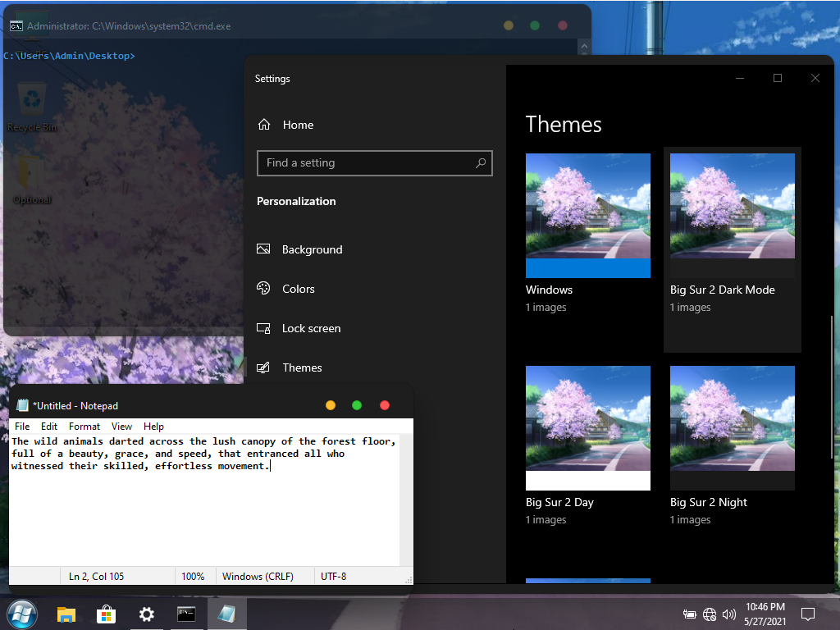Click the '100%' zoom status in Notepad
The width and height of the screenshot is (840, 630).
tap(193, 577)
